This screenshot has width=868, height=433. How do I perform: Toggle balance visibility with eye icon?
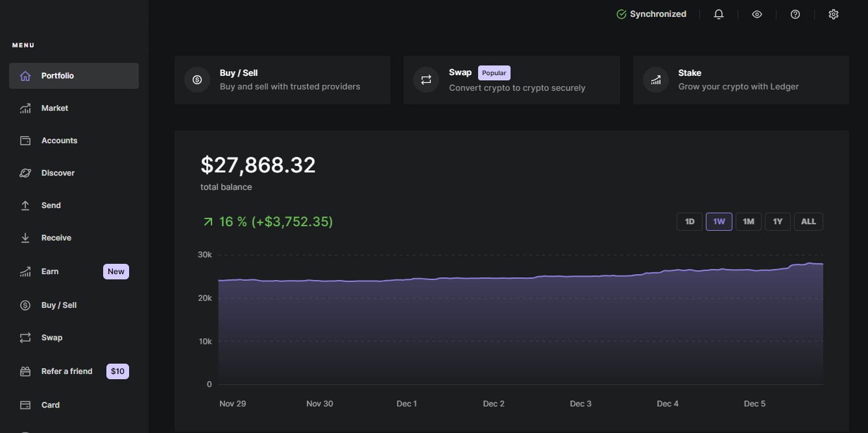tap(756, 14)
